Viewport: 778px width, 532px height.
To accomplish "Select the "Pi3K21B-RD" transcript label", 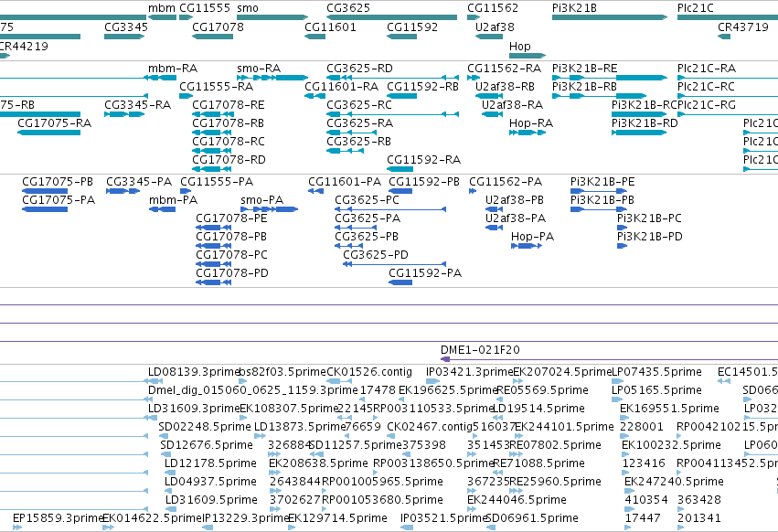I will point(645,123).
